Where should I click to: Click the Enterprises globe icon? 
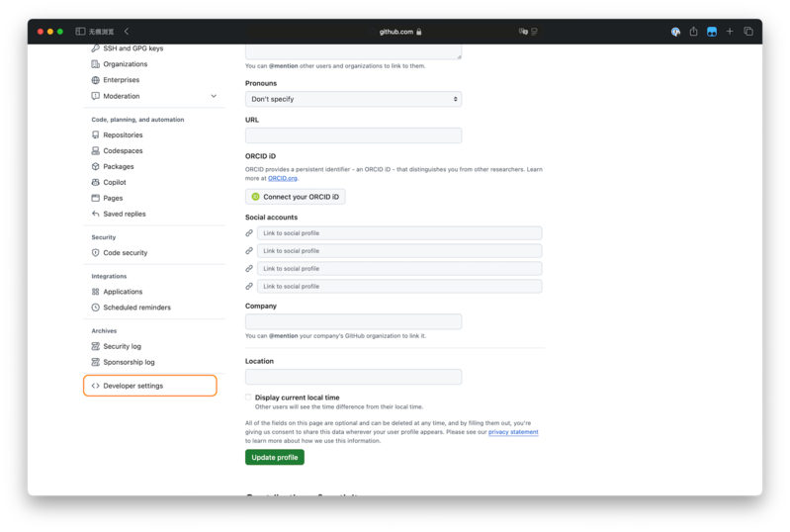95,80
